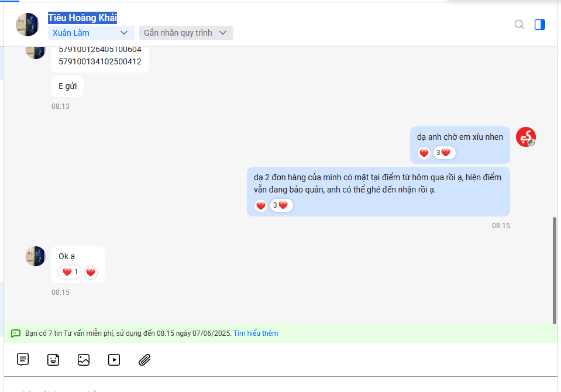The width and height of the screenshot is (561, 392).
Task: Open the 3 hearts count on '2 đơn hàng' message
Action: click(281, 205)
